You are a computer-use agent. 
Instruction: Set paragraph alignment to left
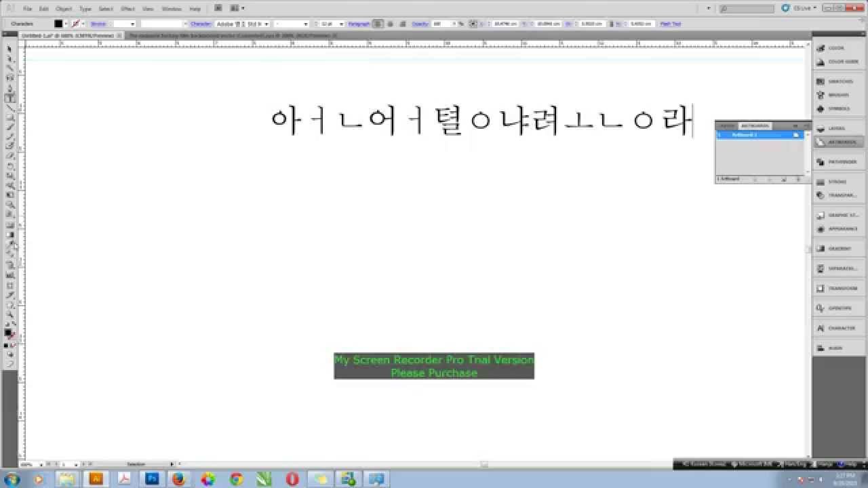[378, 24]
